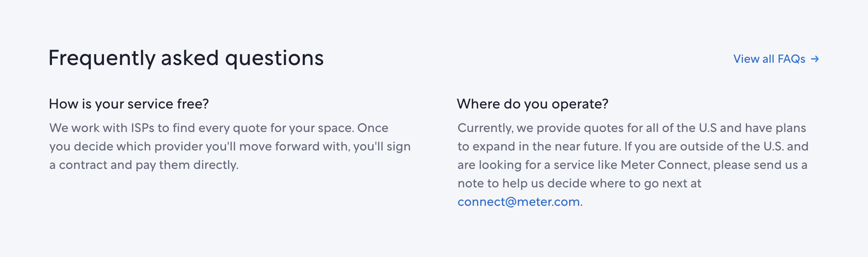
Task: Click the connect@meter.com email link
Action: [x=518, y=202]
